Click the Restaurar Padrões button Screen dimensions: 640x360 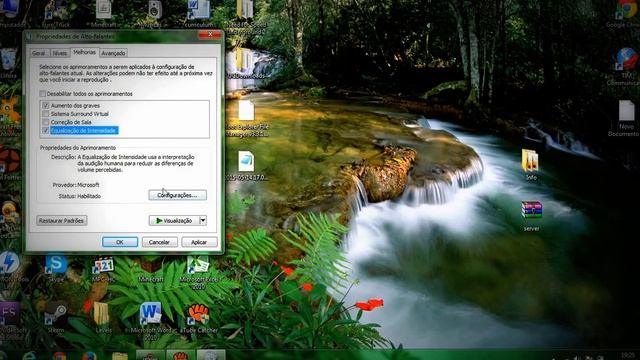(x=62, y=220)
